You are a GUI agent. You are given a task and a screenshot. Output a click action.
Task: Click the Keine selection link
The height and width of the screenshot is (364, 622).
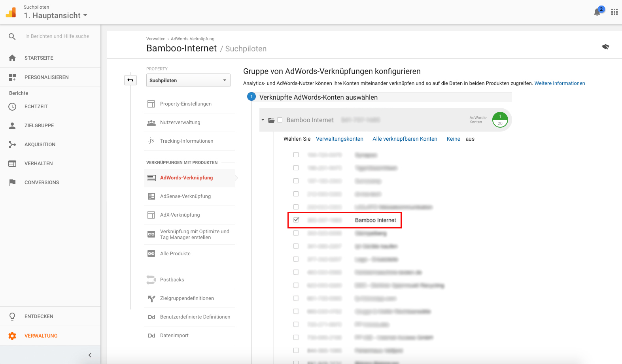(x=453, y=139)
